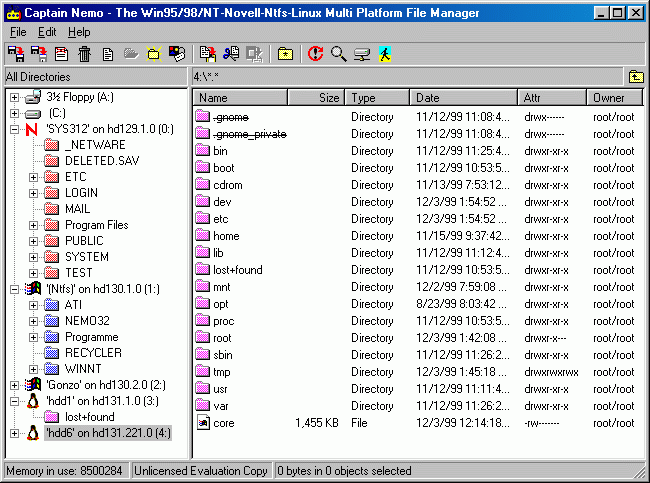Sort by the Attr column header
650x483 pixels.
pos(552,98)
